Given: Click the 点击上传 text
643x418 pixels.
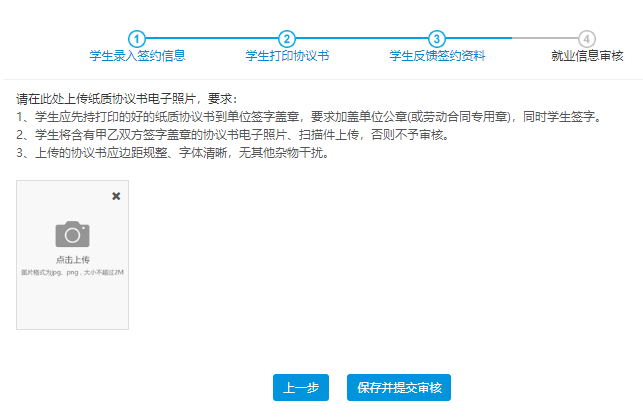Looking at the screenshot, I should click(x=72, y=259).
